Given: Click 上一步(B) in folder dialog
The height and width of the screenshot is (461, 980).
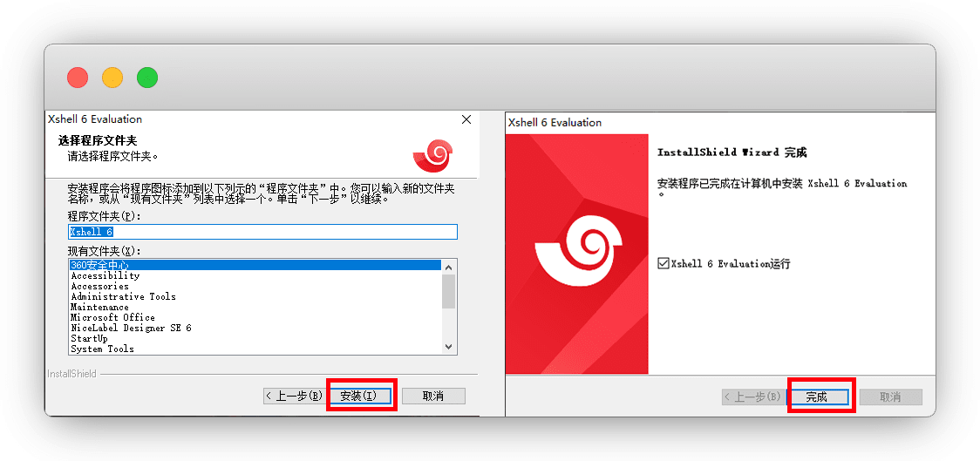Looking at the screenshot, I should [294, 397].
